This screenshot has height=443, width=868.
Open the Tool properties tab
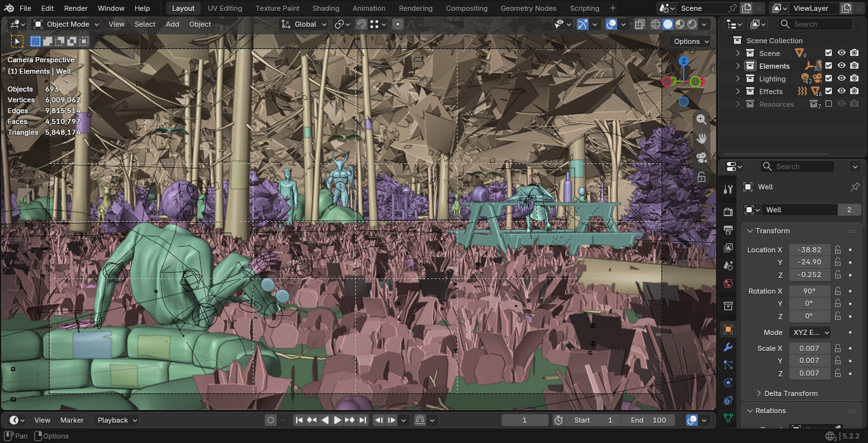pos(728,189)
